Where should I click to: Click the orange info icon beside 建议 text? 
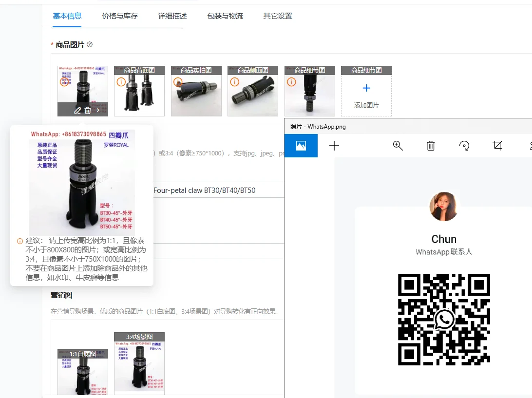pos(20,241)
